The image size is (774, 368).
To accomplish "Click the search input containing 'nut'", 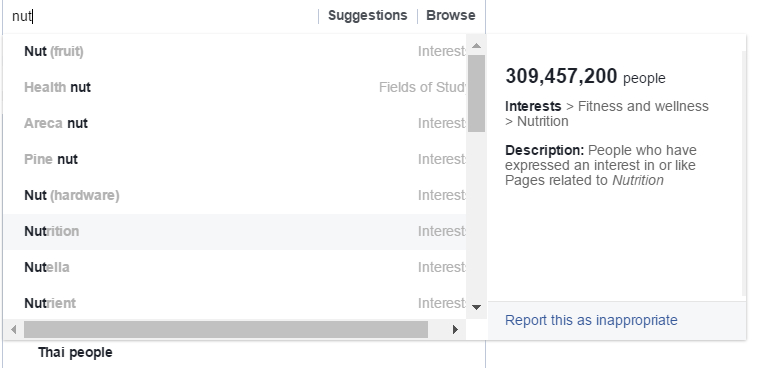I will [x=163, y=16].
